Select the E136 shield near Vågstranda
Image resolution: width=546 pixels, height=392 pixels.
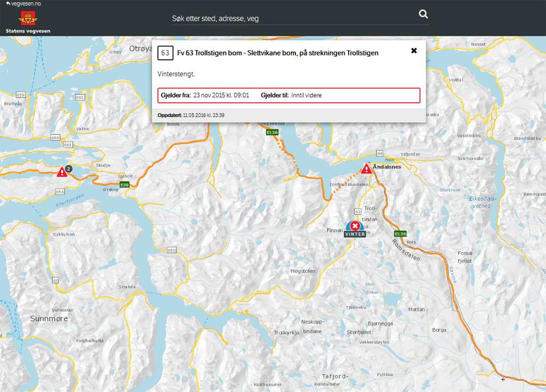[x=272, y=132]
